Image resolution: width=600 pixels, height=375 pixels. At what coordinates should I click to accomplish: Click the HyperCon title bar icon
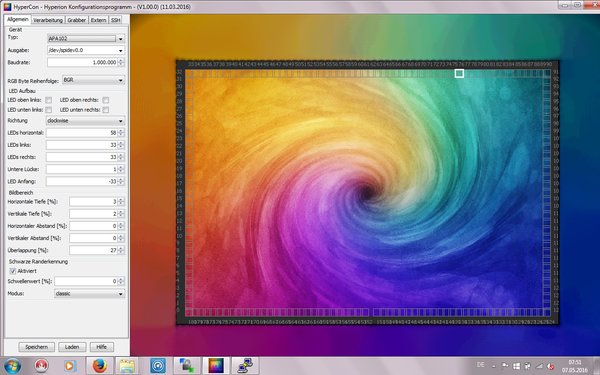(7, 7)
